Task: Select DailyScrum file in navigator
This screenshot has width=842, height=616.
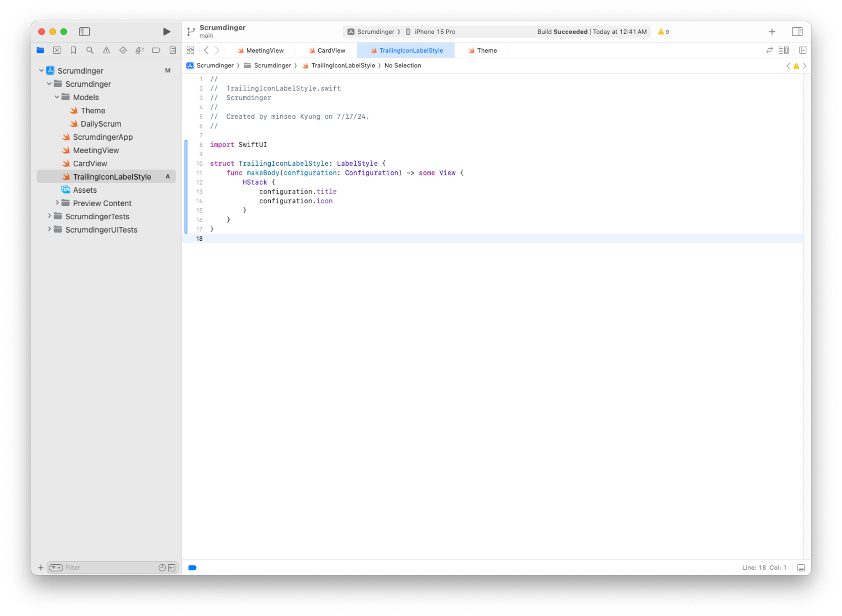Action: click(x=101, y=124)
